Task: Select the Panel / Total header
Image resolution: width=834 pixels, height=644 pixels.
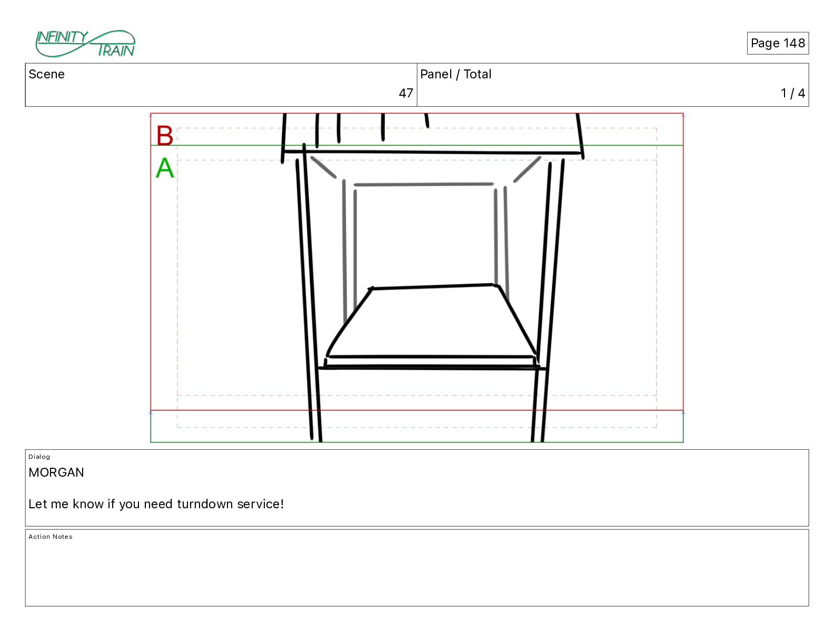Action: tap(456, 74)
